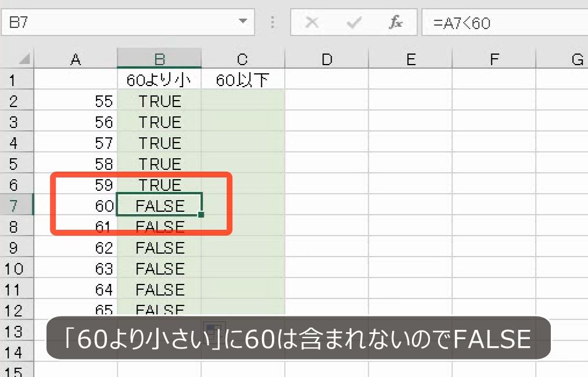Click cell A9 with value 62
Viewport: 588px width, 377px height.
pos(76,247)
